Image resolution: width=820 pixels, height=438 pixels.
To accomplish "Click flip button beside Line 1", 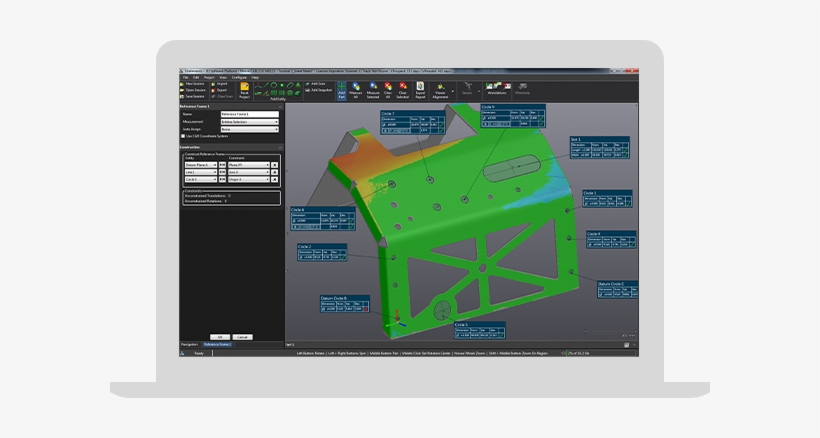I will tap(222, 172).
